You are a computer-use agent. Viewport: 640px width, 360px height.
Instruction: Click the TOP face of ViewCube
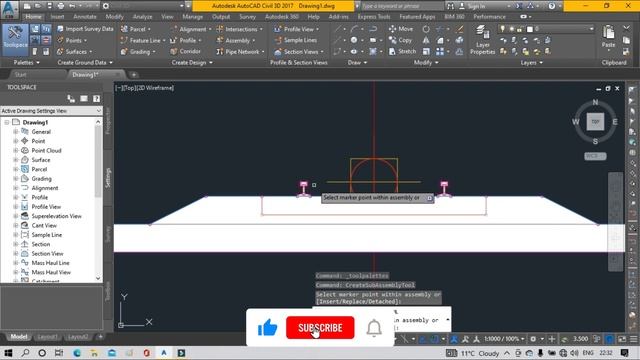pyautogui.click(x=595, y=122)
